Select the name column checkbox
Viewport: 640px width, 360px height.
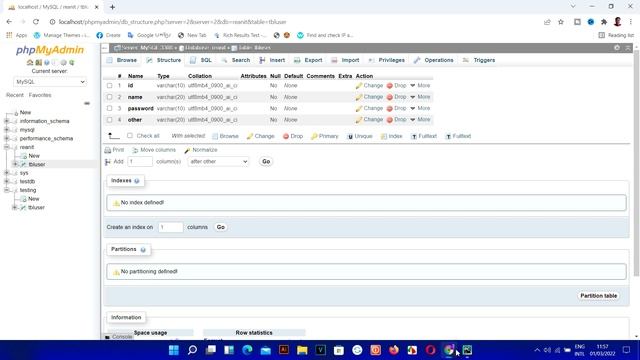[x=109, y=97]
